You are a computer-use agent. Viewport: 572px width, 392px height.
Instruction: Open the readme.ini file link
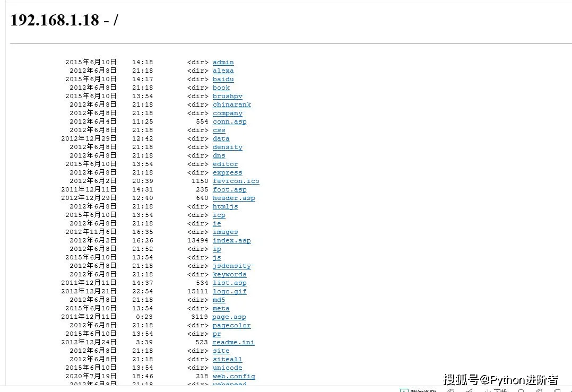233,343
